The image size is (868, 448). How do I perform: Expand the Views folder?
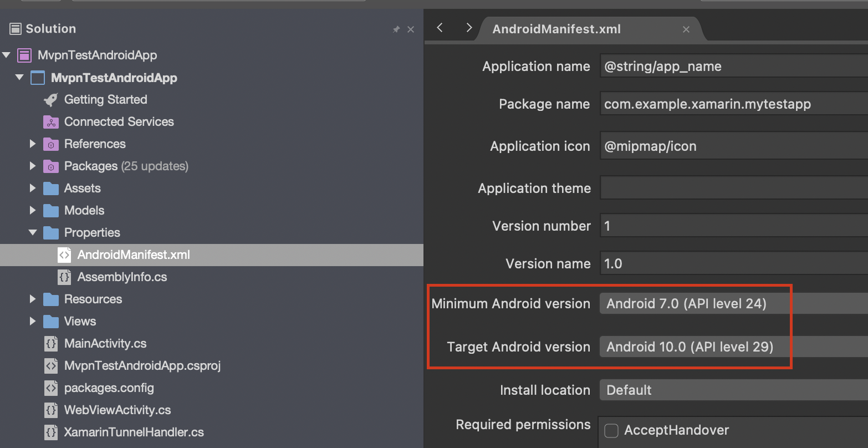pyautogui.click(x=33, y=322)
